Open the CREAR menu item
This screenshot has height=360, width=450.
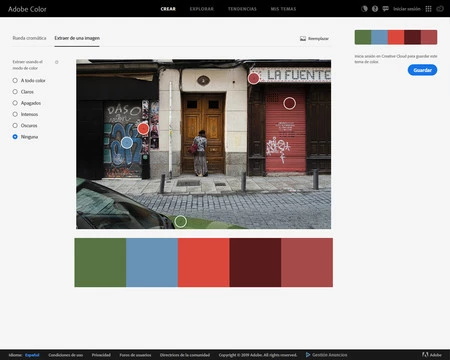click(168, 9)
